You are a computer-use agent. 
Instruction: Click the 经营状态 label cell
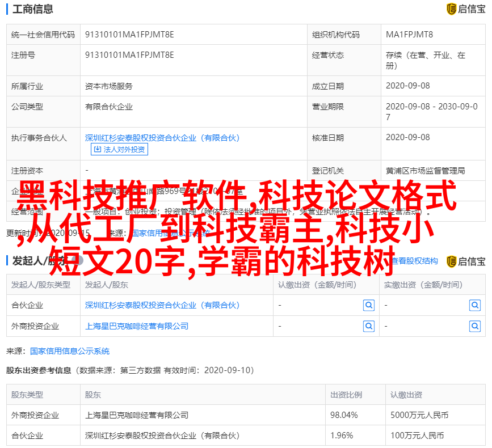pos(344,60)
